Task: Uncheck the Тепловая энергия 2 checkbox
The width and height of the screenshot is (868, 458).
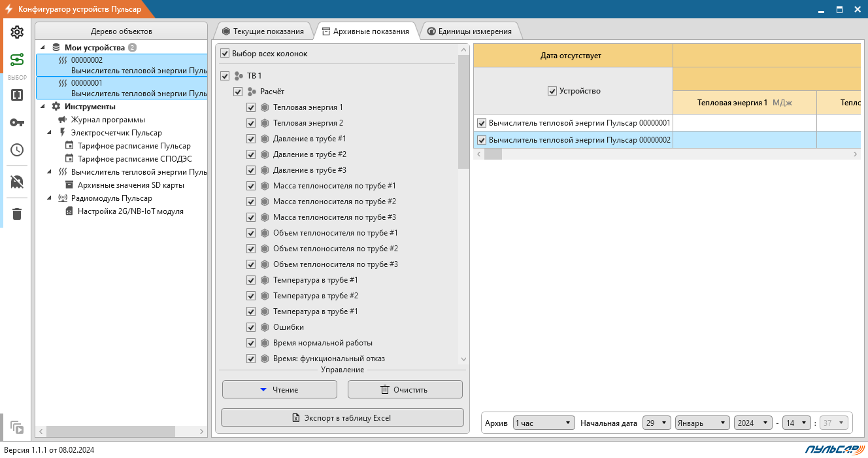Action: click(x=251, y=123)
